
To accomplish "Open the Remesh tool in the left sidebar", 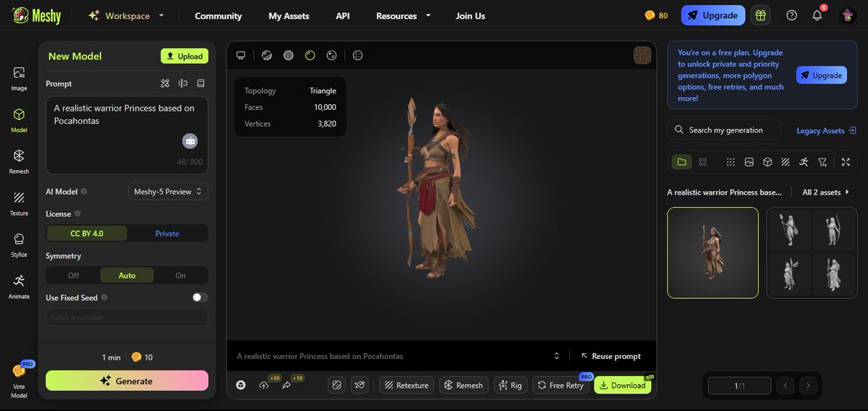I will coord(19,161).
